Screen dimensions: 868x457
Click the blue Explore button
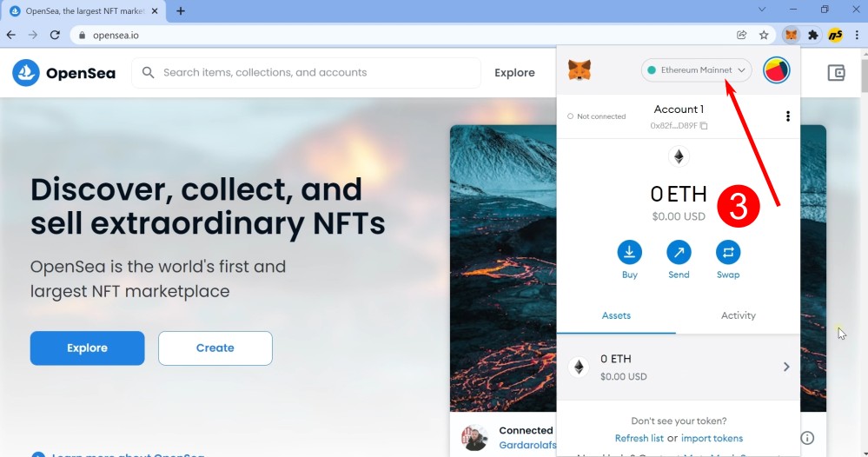[x=88, y=348]
